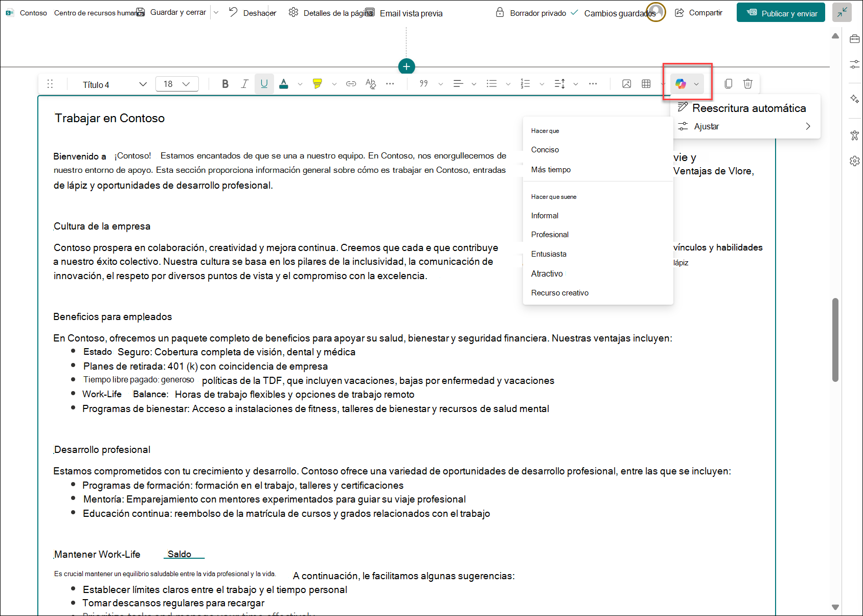Clear formatting with the Ab eraser icon
Screen dimensions: 863x616
click(371, 84)
